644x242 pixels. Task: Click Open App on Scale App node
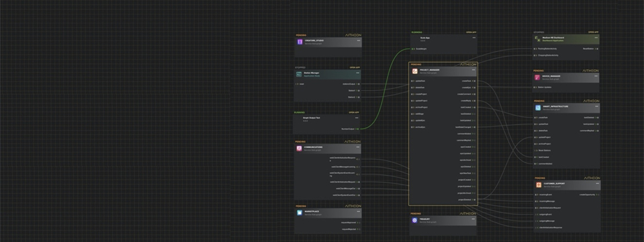(x=471, y=32)
